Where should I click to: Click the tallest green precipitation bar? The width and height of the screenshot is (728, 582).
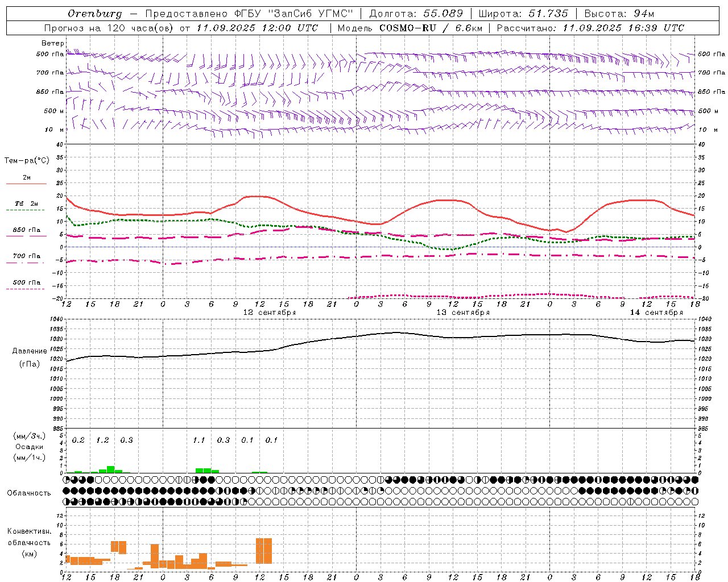(111, 469)
